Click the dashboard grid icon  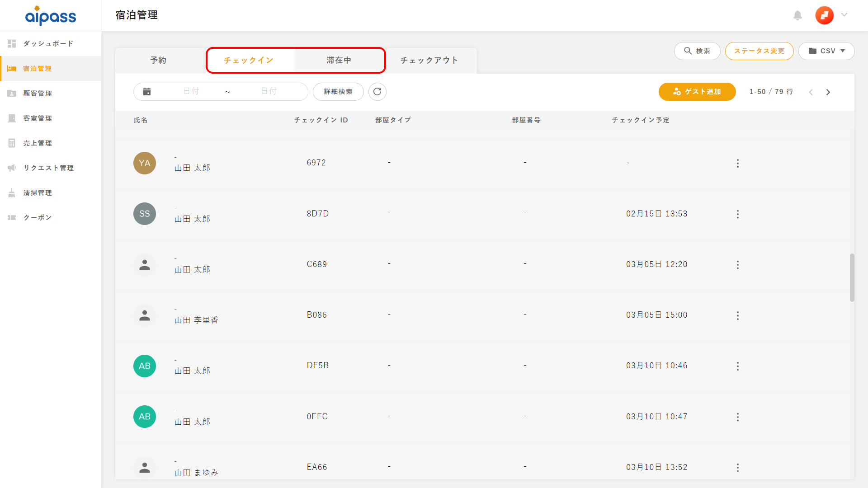[12, 44]
